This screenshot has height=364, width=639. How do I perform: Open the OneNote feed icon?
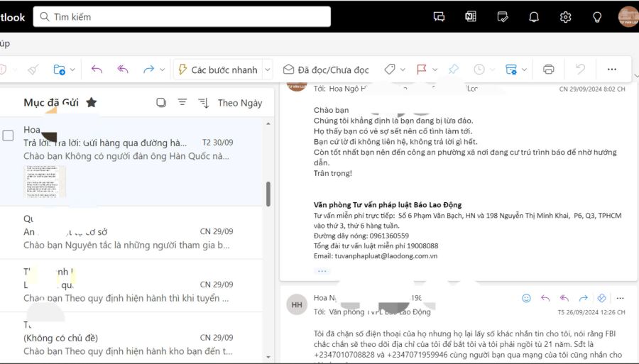[x=471, y=17]
